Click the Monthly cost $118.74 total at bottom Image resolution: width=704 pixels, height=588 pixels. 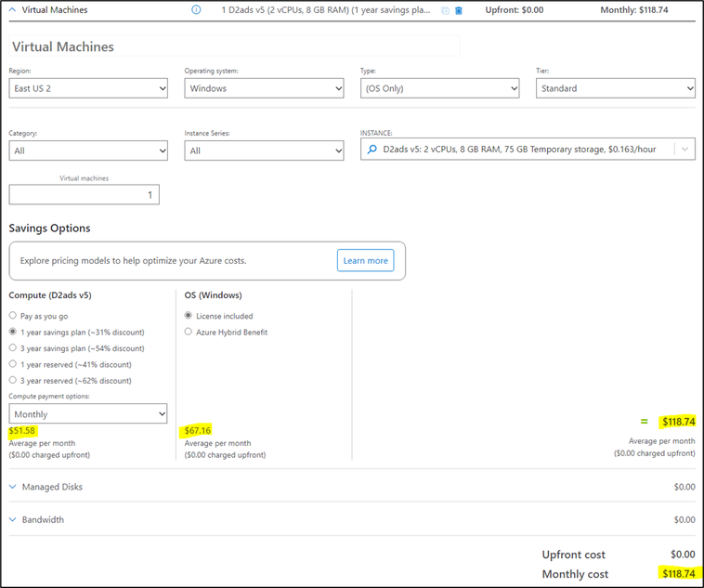679,574
